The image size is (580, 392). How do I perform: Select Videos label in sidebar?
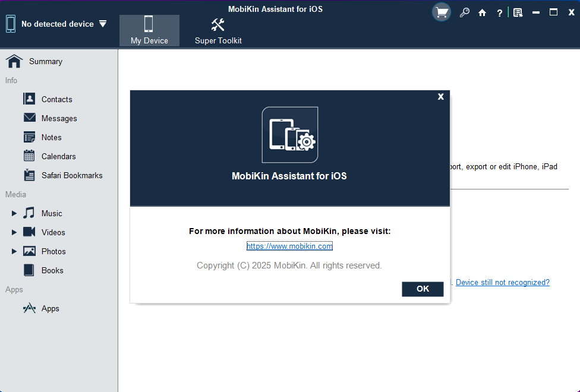[x=53, y=233]
